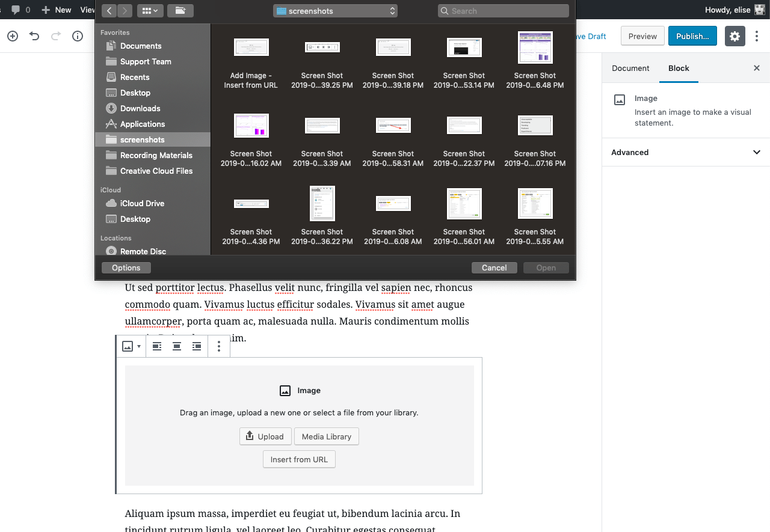Image resolution: width=770 pixels, height=532 pixels.
Task: Open the content structure info icon
Action: coord(77,36)
